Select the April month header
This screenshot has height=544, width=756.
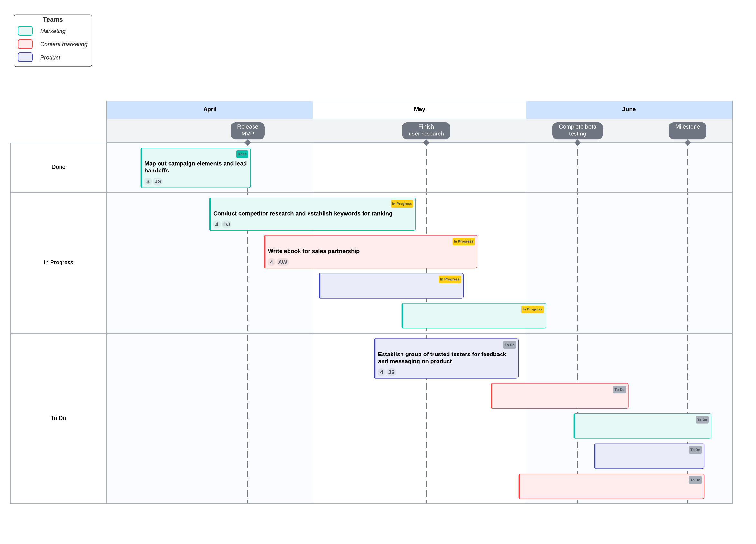click(x=210, y=109)
